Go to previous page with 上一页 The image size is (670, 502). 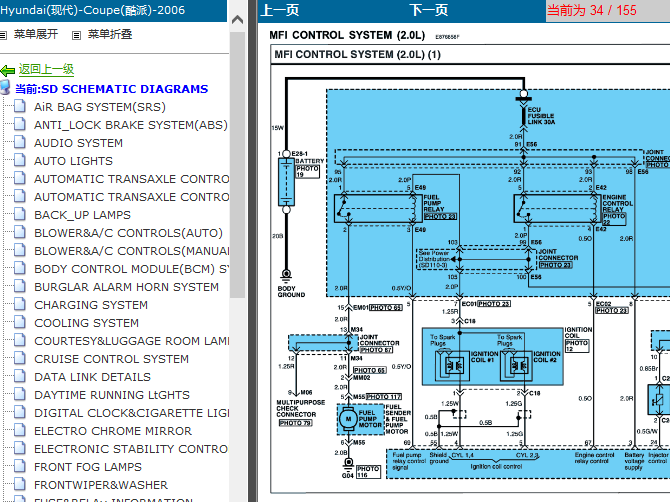point(280,10)
